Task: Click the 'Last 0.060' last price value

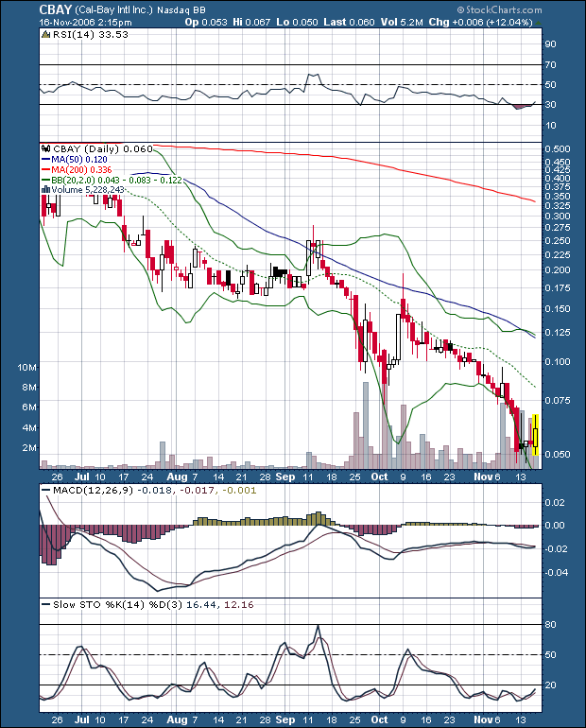Action: 349,22
